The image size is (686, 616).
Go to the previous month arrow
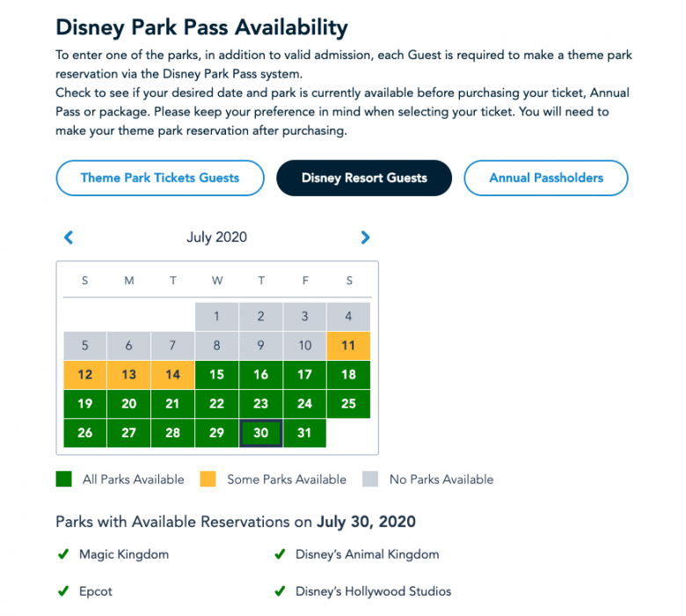[x=69, y=238]
